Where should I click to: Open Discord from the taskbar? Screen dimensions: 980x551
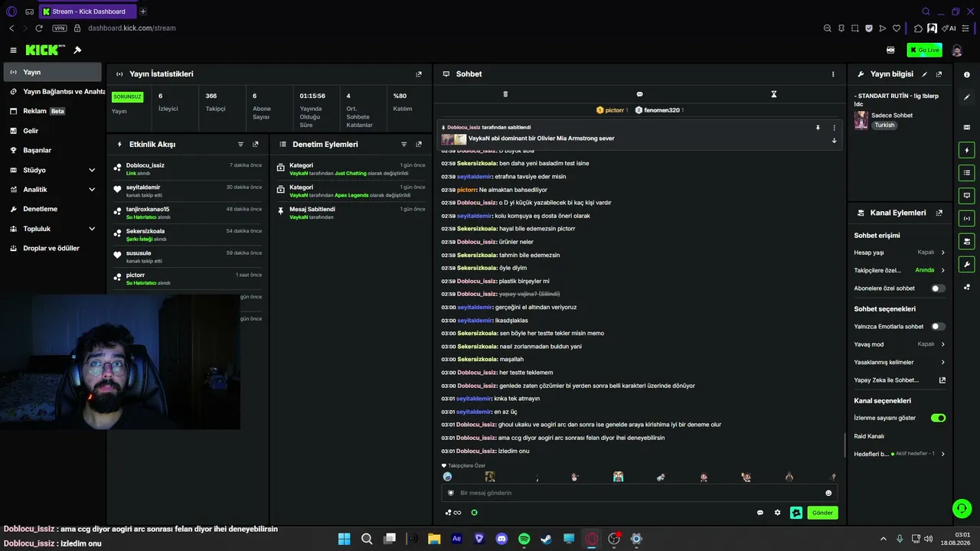coord(501,539)
